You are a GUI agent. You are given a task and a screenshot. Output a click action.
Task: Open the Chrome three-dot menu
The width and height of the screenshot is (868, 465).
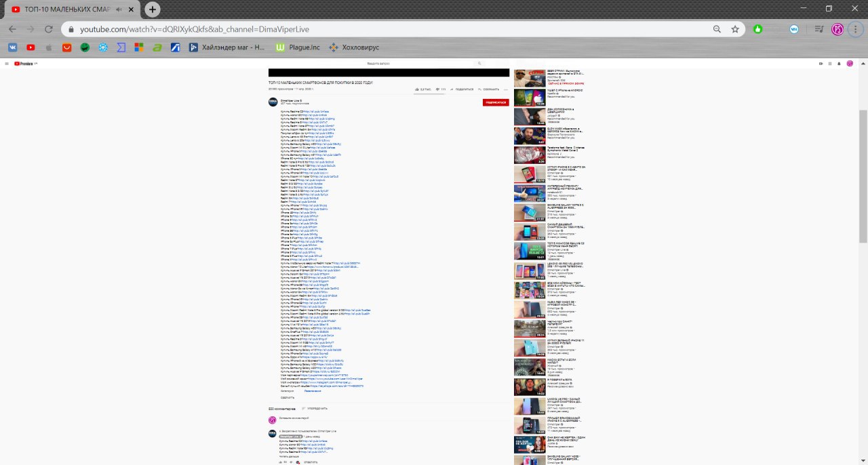(856, 29)
